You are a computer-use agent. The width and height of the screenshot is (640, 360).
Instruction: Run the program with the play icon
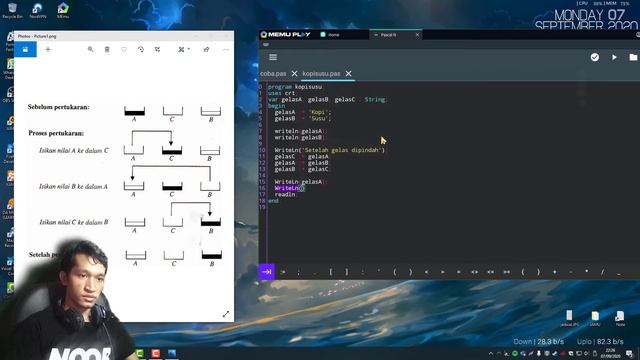pyautogui.click(x=614, y=57)
